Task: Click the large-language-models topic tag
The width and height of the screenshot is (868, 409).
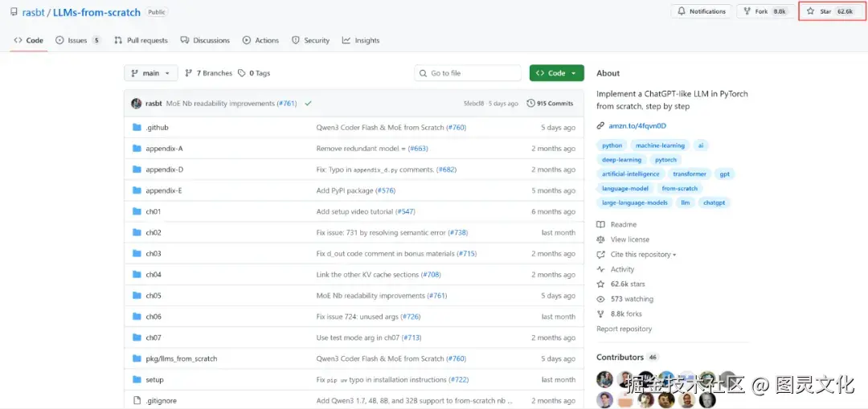Action: tap(634, 203)
